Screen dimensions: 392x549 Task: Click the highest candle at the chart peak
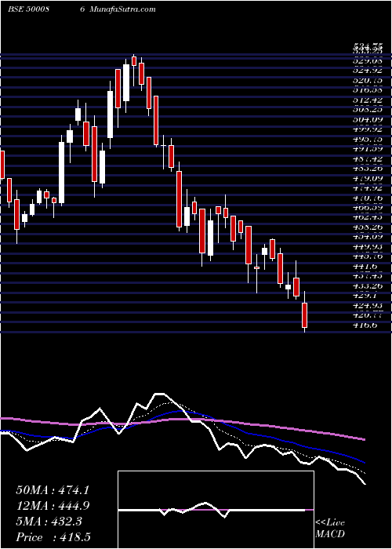click(134, 61)
